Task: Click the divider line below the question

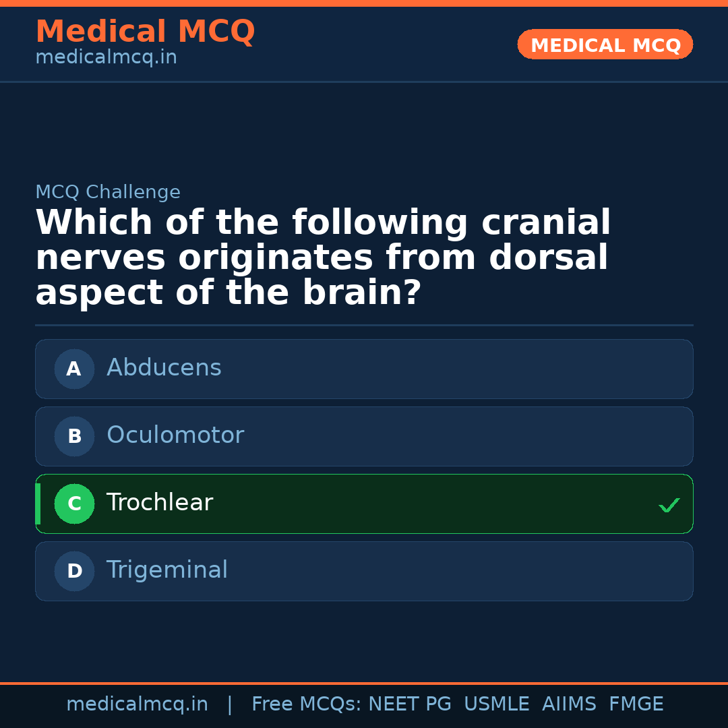Action: (364, 325)
